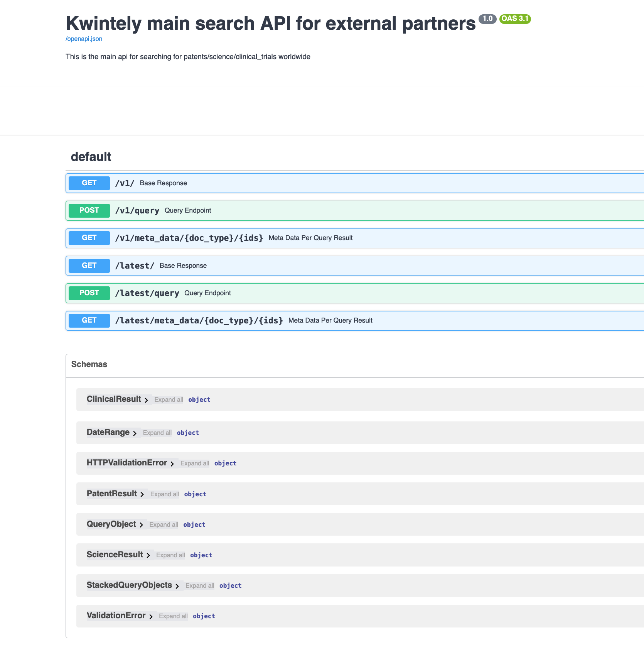Select the HTTPValidationError schema name
The height and width of the screenshot is (646, 644).
(x=127, y=463)
